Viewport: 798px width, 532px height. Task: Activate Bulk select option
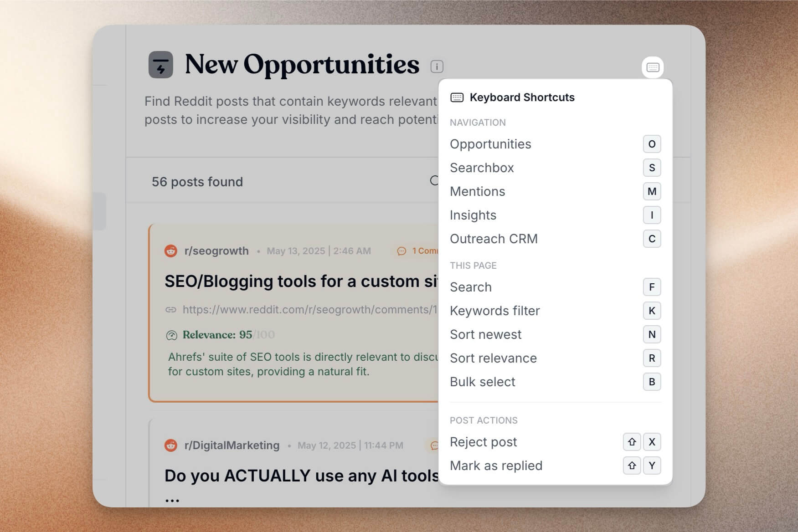tap(482, 382)
